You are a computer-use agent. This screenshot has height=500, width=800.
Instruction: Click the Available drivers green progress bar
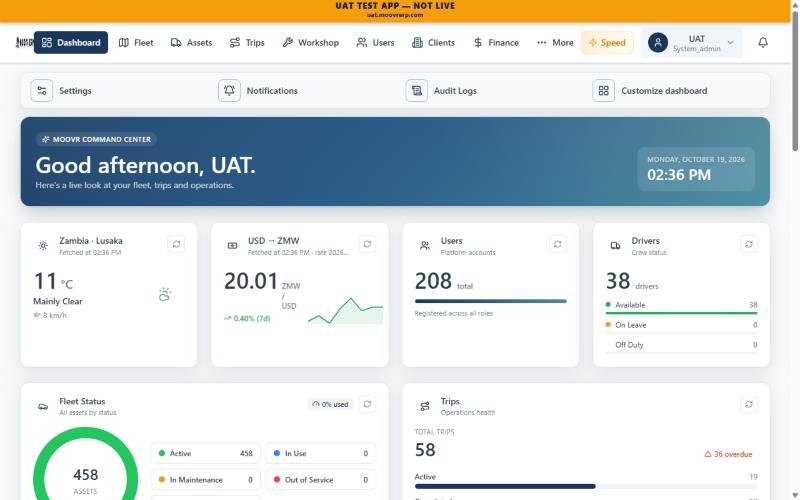681,313
